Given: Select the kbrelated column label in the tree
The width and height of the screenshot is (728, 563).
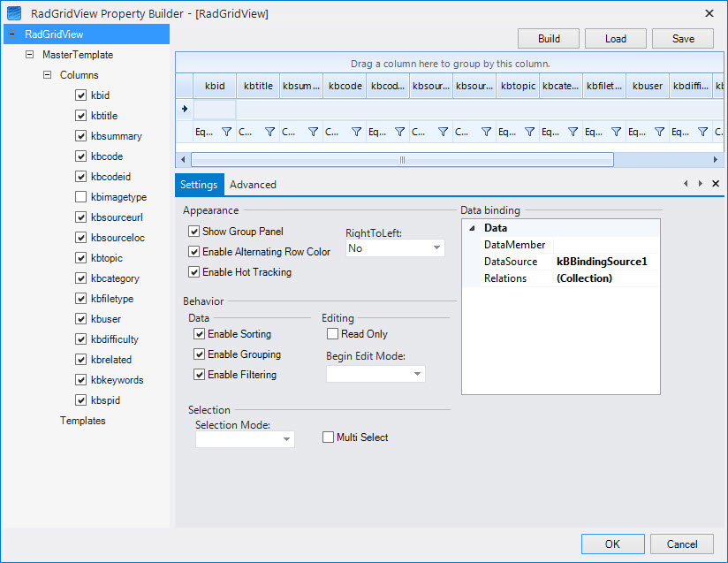Looking at the screenshot, I should click(111, 360).
